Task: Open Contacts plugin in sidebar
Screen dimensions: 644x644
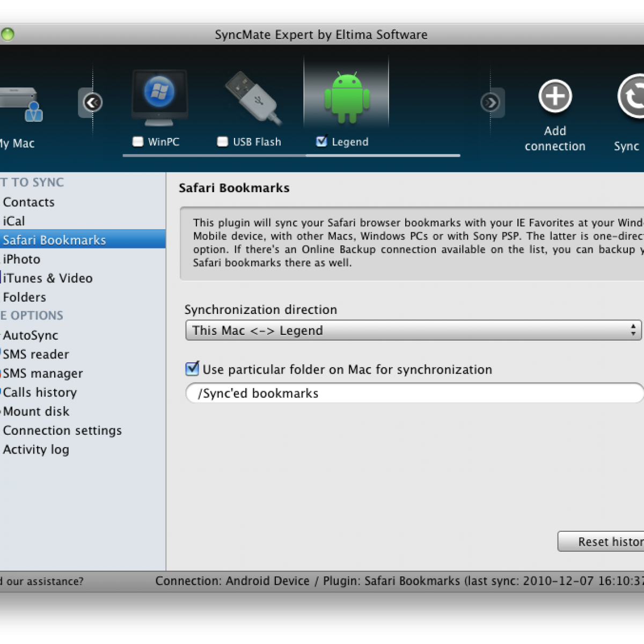Action: coord(29,202)
